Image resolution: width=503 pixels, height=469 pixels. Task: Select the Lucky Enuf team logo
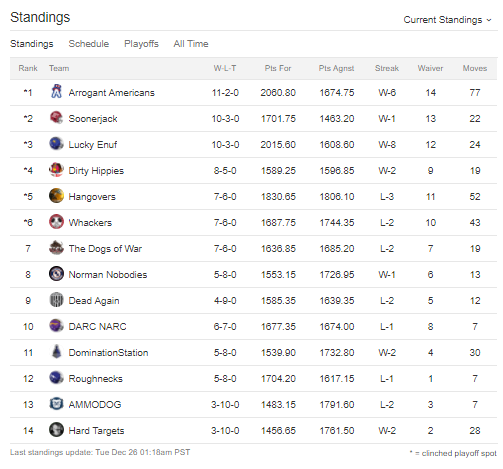point(56,144)
